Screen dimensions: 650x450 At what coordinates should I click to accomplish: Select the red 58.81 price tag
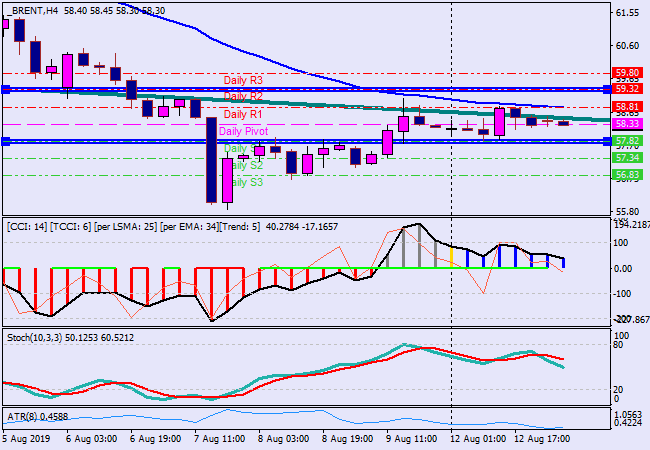[x=627, y=107]
